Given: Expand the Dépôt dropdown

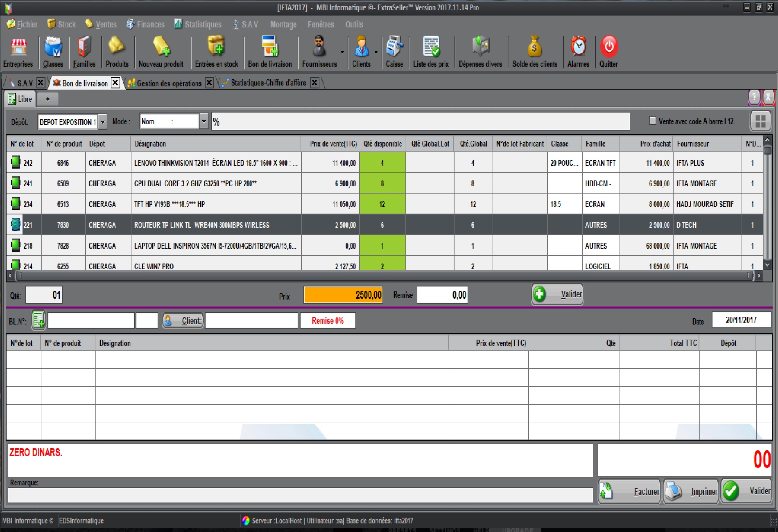Looking at the screenshot, I should pos(103,122).
